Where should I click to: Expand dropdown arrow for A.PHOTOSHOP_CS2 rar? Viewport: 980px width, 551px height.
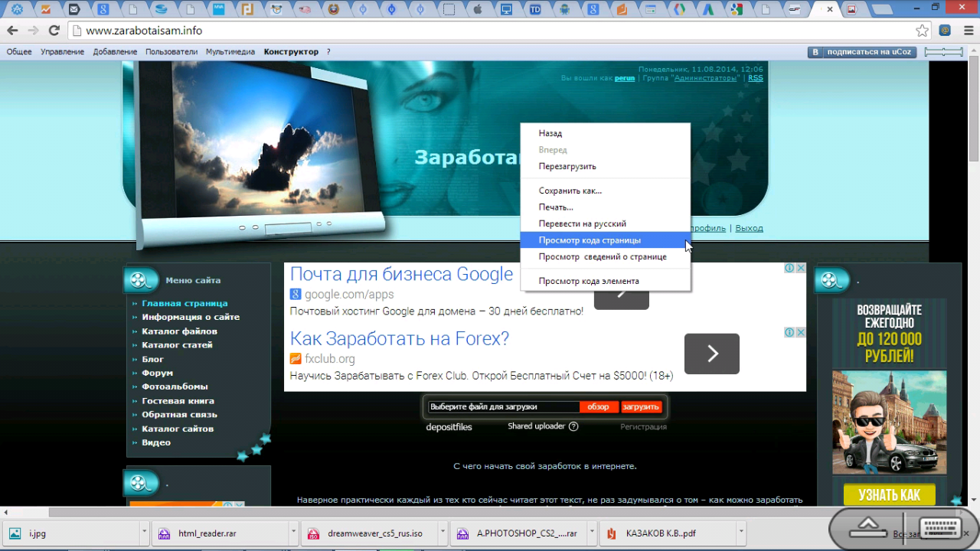pyautogui.click(x=592, y=533)
